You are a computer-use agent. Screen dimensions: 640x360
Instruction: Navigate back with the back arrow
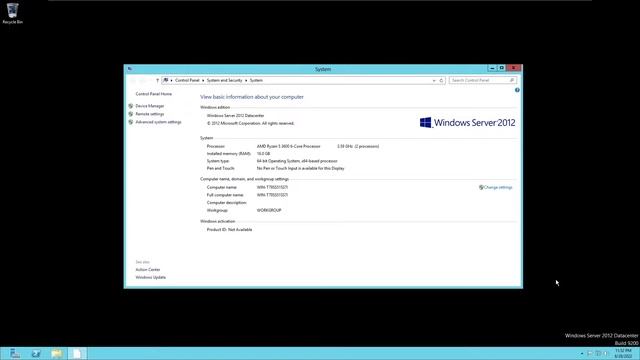click(133, 80)
